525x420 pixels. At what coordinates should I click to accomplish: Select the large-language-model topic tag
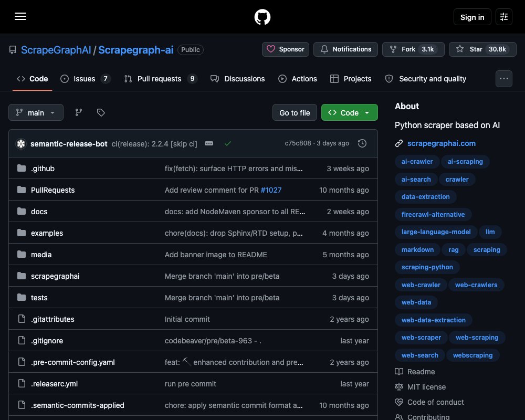click(x=436, y=232)
